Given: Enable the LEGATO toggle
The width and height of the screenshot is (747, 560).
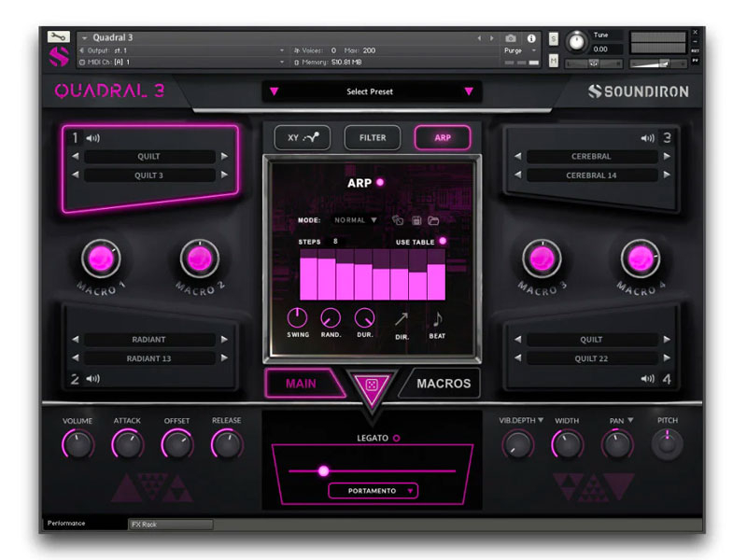Looking at the screenshot, I should click(396, 438).
